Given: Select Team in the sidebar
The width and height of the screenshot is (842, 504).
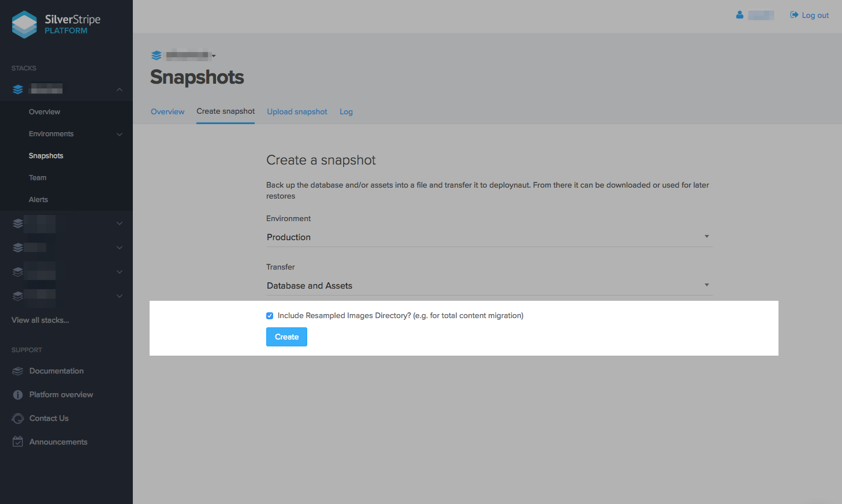Looking at the screenshot, I should [38, 178].
